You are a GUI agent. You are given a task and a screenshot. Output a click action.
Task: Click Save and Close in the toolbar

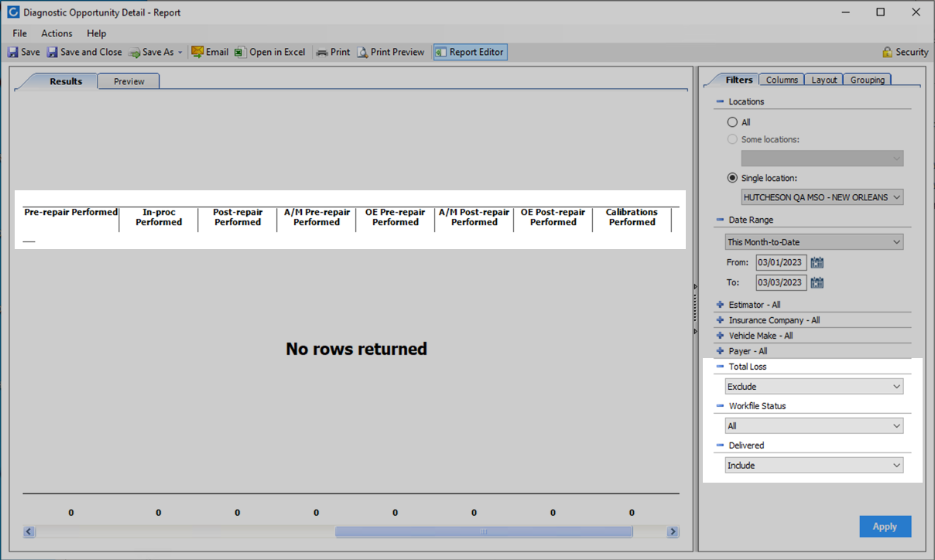click(x=84, y=53)
